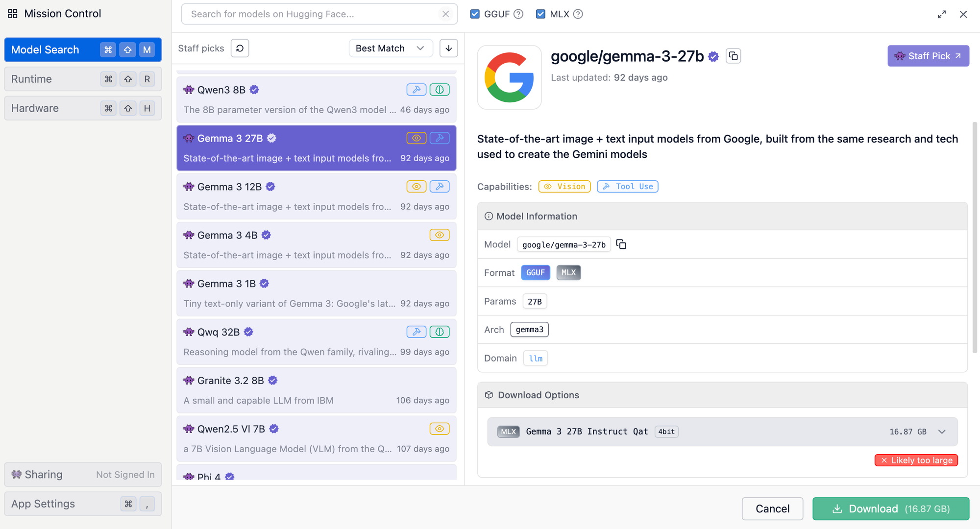Click the Cancel button
980x529 pixels.
[x=772, y=508]
